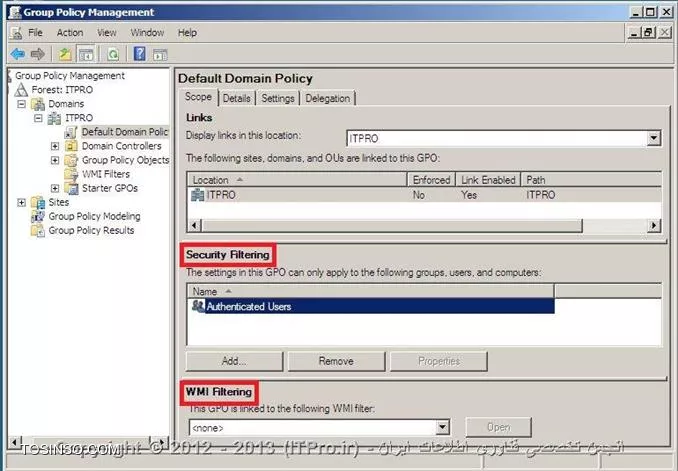Open the Help question mark toolbar icon

click(x=140, y=54)
